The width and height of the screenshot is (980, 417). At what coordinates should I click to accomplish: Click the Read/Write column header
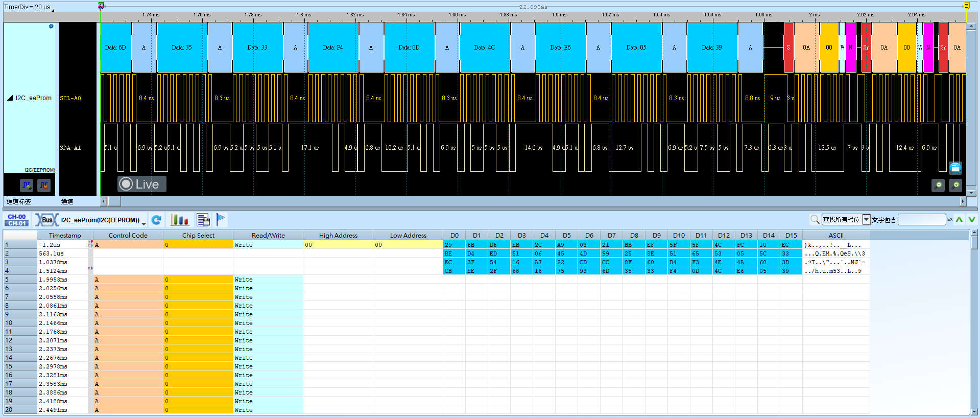click(x=268, y=236)
